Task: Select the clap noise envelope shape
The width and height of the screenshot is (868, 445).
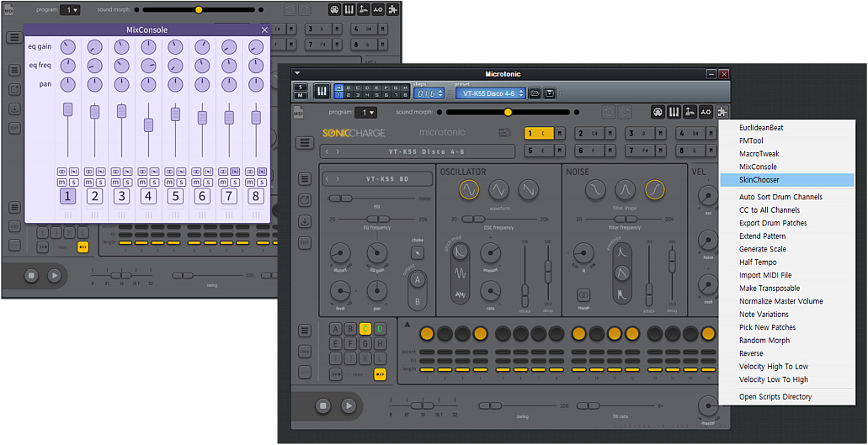Action: tap(621, 294)
